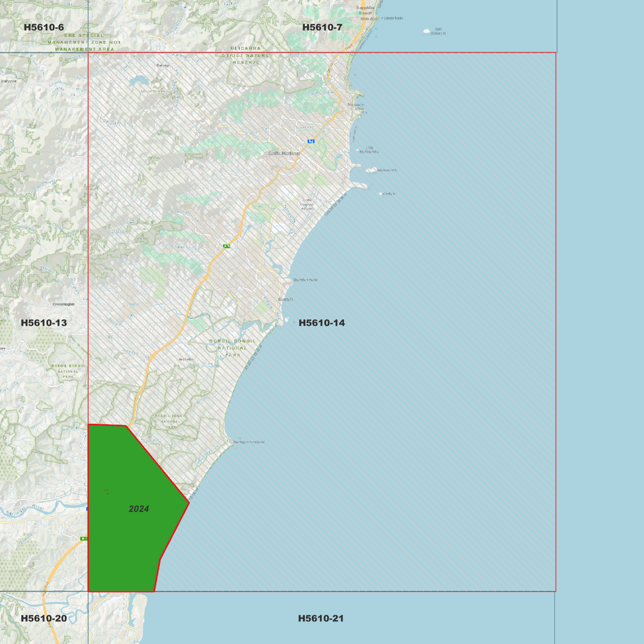Click the H5610-13 map sheet label
Image resolution: width=644 pixels, height=644 pixels.
(x=44, y=323)
